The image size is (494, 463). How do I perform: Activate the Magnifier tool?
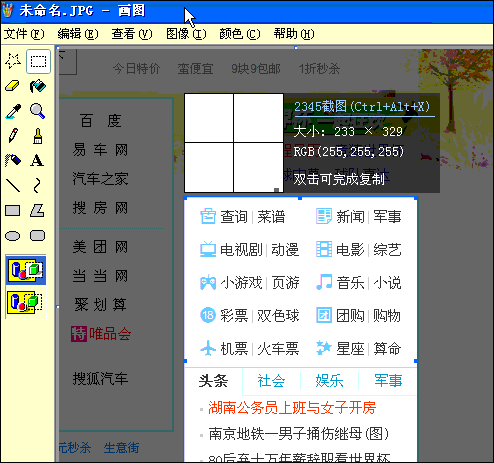(x=38, y=111)
